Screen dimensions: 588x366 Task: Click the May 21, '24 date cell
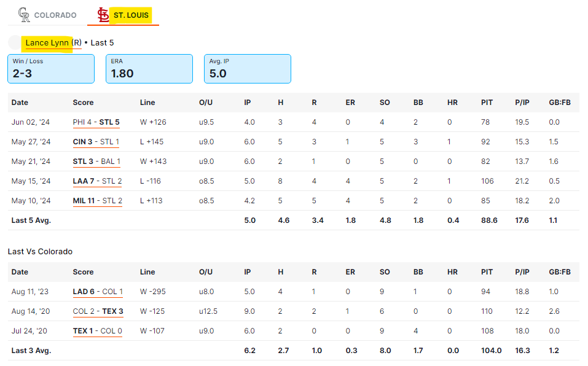31,162
